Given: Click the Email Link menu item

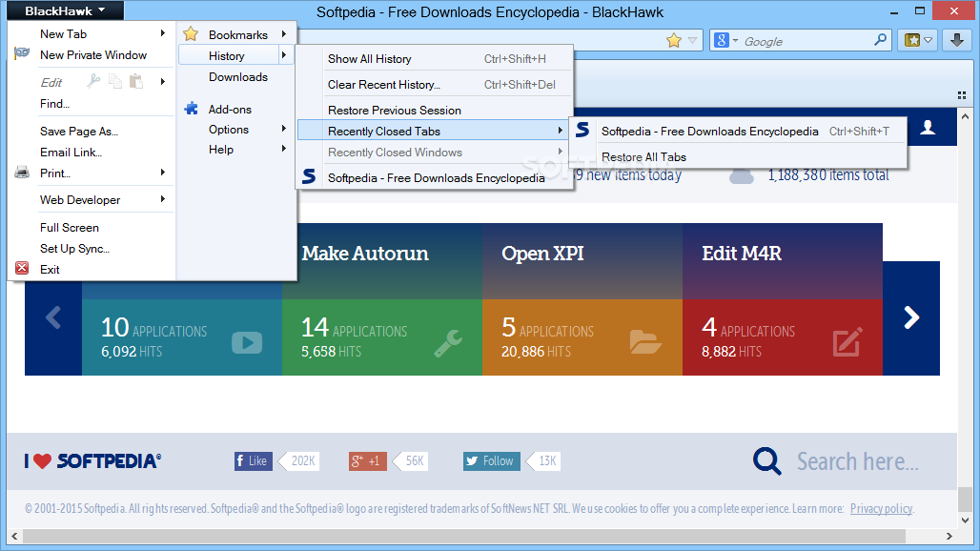Looking at the screenshot, I should 92,153.
